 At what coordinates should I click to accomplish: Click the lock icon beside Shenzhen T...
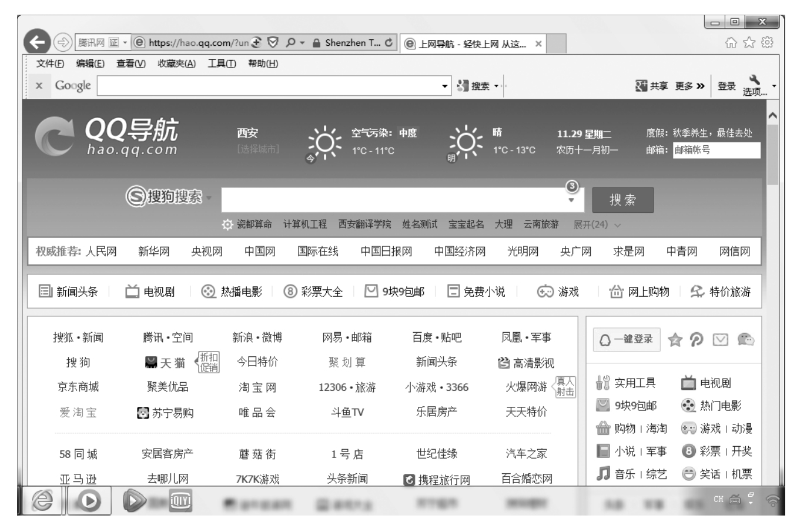click(316, 43)
